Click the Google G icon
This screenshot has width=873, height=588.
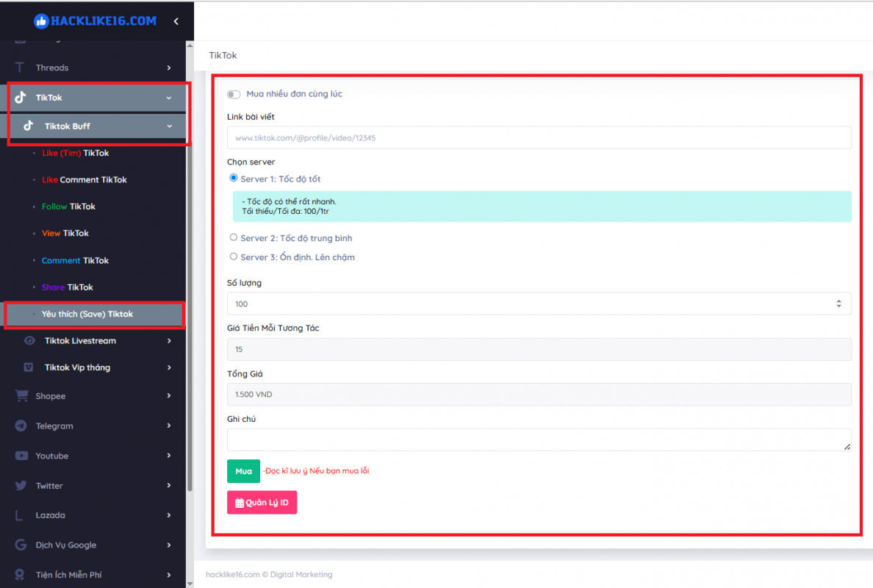[21, 545]
